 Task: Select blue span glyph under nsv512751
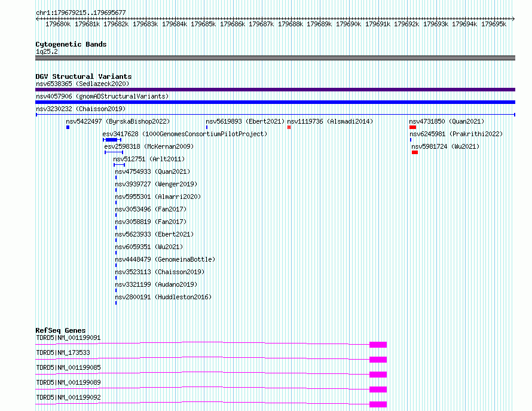pos(119,165)
